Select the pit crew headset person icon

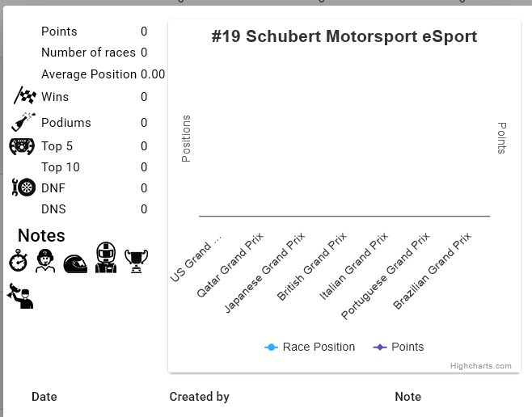pos(45,260)
